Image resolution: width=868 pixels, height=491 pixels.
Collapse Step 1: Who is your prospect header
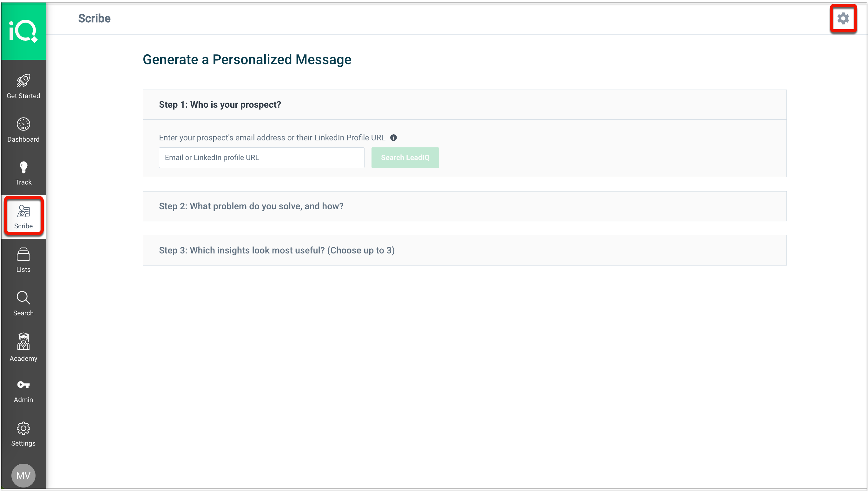tap(464, 104)
